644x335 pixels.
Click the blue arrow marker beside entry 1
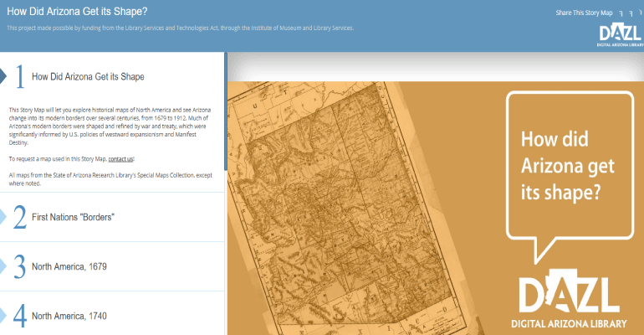(224, 77)
